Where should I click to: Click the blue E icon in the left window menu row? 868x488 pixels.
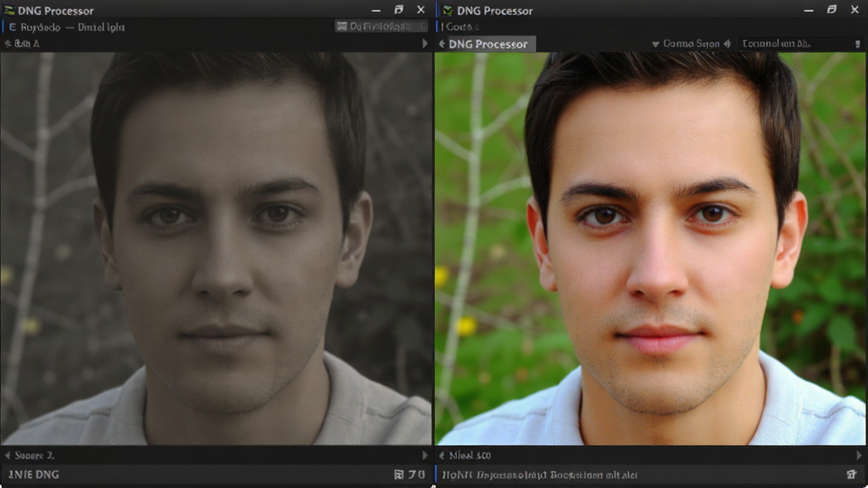[x=12, y=27]
